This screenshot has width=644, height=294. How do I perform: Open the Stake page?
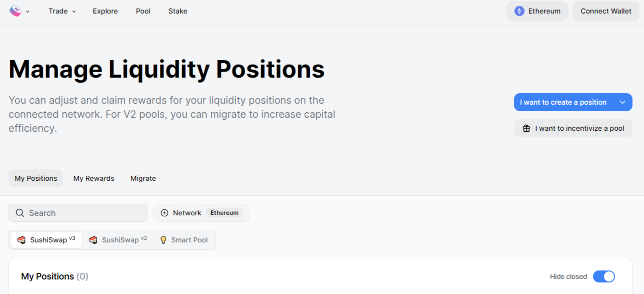[178, 11]
